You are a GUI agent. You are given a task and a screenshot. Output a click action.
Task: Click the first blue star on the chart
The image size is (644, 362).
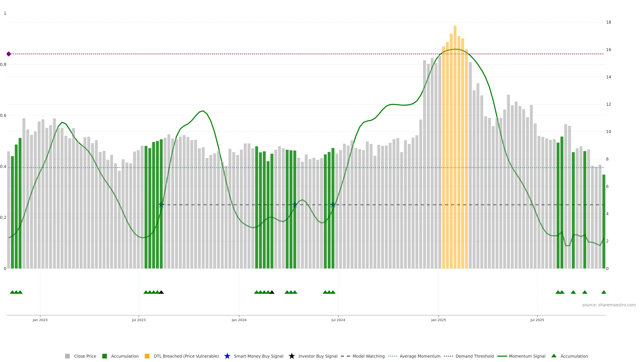click(161, 205)
